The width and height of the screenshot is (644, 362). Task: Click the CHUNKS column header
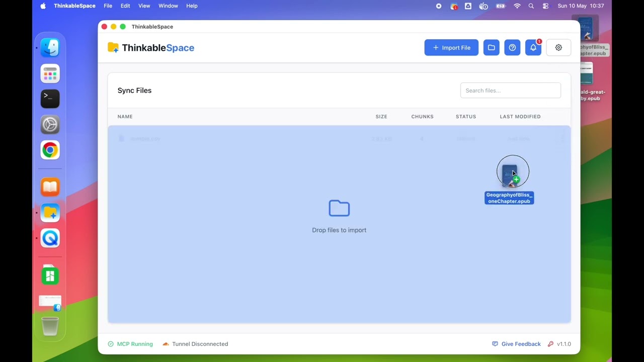[422, 117]
